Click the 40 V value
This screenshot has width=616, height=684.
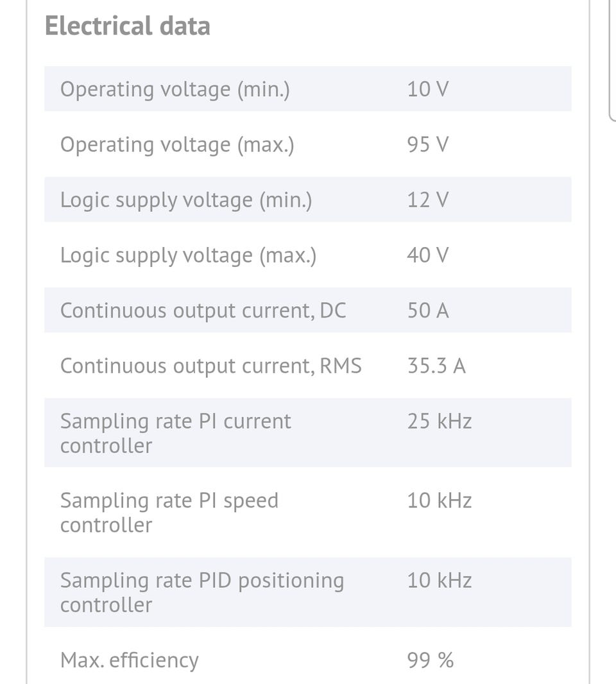click(x=427, y=255)
